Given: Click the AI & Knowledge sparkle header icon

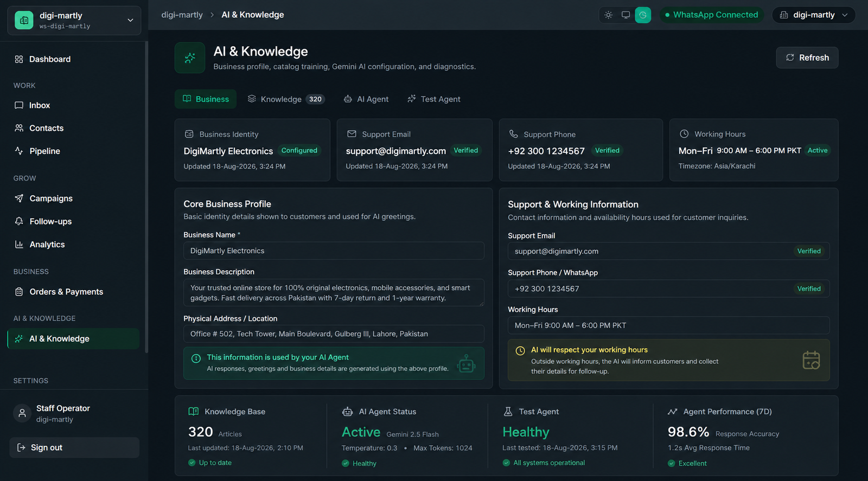Looking at the screenshot, I should tap(190, 57).
